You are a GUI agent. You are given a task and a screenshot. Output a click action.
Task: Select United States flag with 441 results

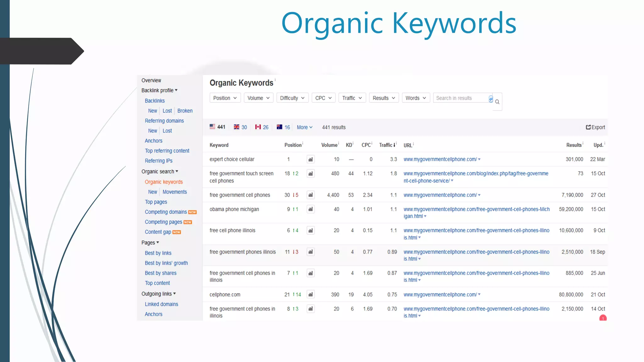[217, 127]
